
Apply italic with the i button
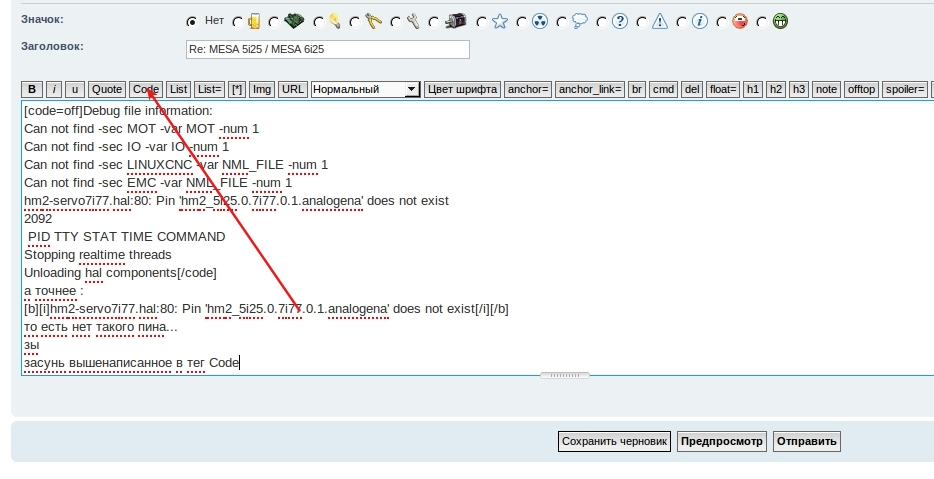pyautogui.click(x=54, y=89)
